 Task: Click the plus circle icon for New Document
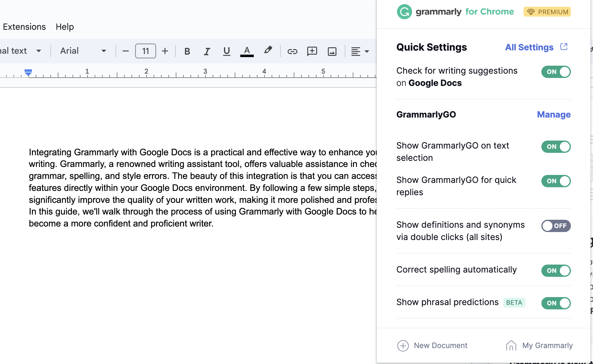403,346
